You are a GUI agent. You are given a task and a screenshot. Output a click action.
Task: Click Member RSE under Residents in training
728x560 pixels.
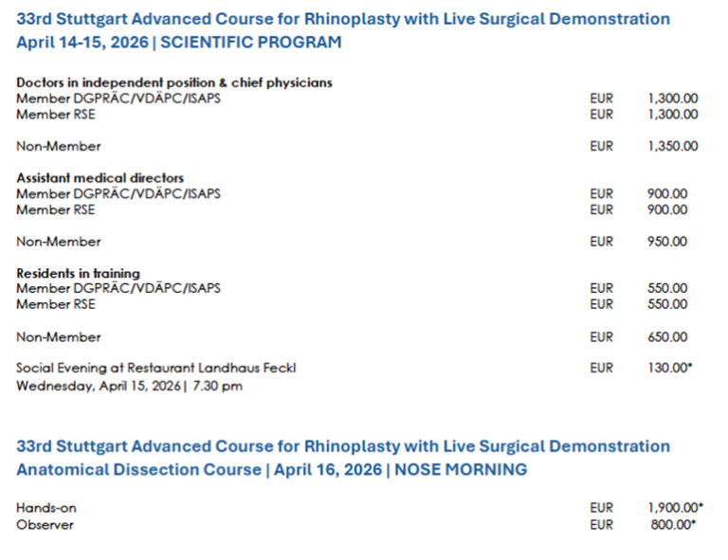pyautogui.click(x=56, y=304)
